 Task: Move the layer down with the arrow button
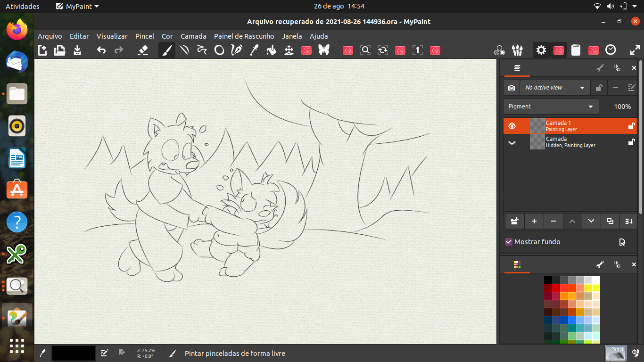591,221
